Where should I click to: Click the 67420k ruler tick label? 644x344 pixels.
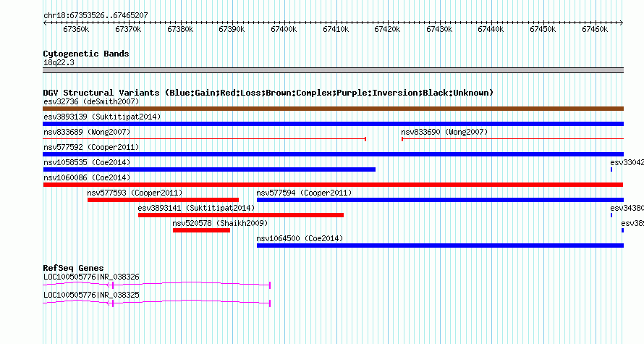click(x=387, y=29)
